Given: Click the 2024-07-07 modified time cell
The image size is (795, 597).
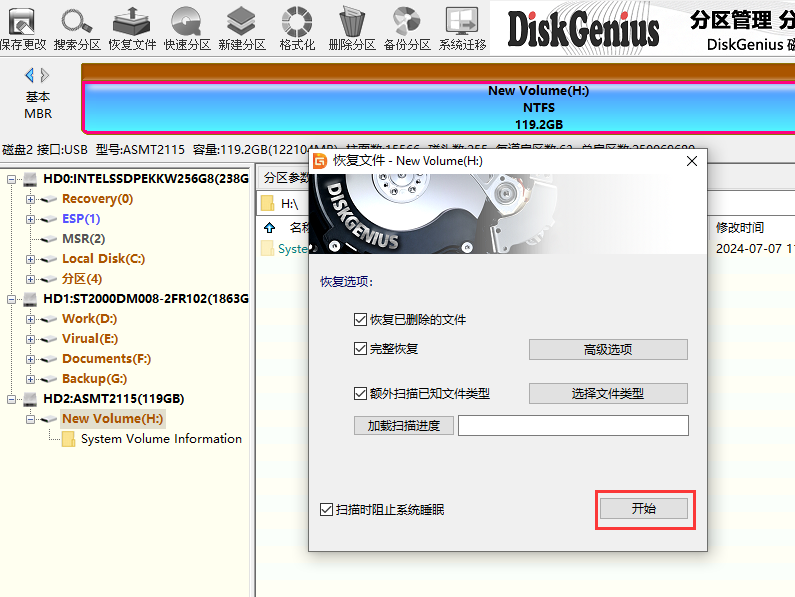Looking at the screenshot, I should pos(754,249).
